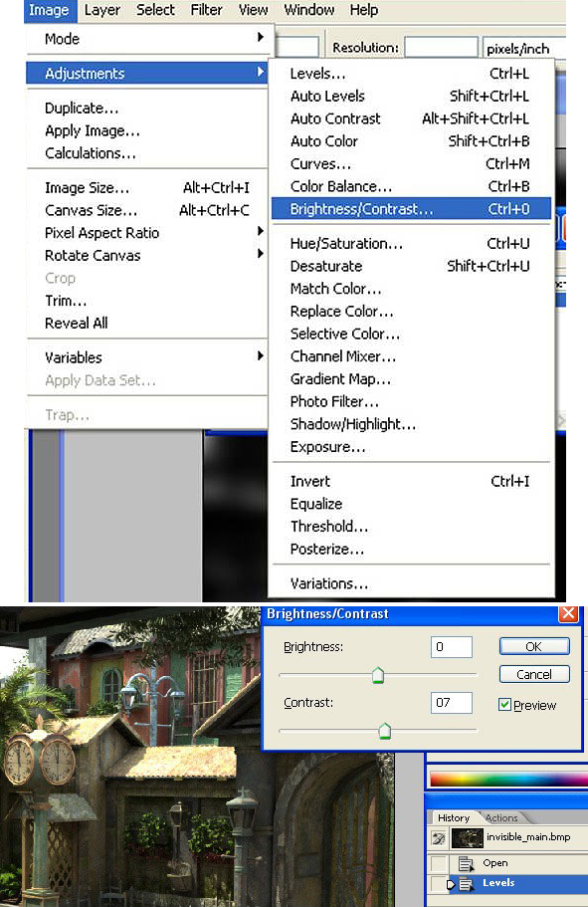Confirm Brightness/Contrast with OK
Screen dimensions: 588x907
point(534,646)
